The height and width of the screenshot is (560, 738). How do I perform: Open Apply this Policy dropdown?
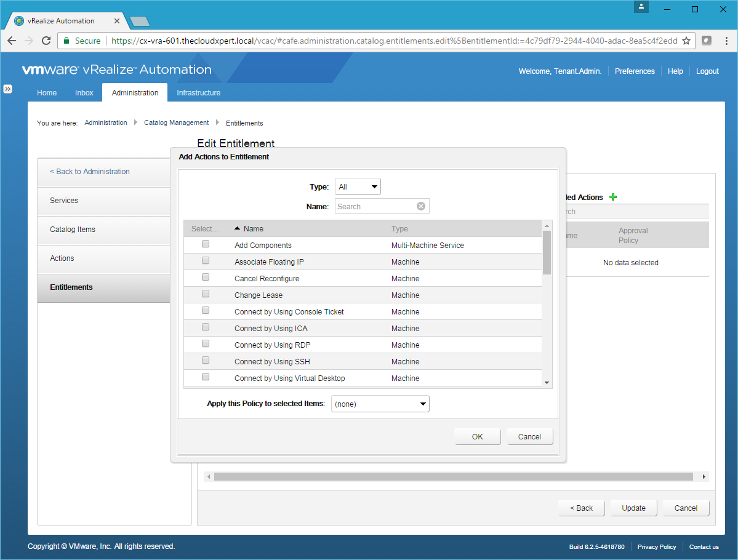click(380, 404)
